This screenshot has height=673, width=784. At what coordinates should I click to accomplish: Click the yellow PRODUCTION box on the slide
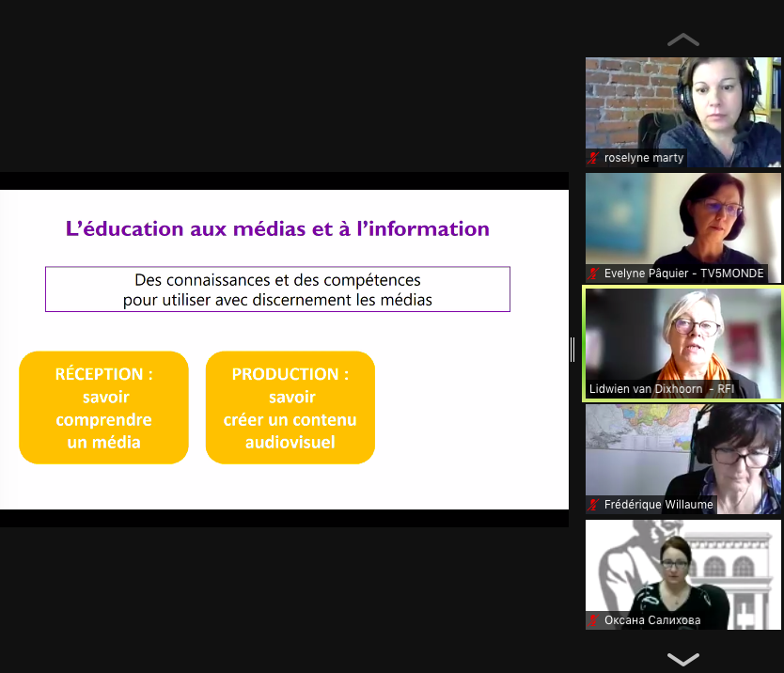click(x=290, y=407)
